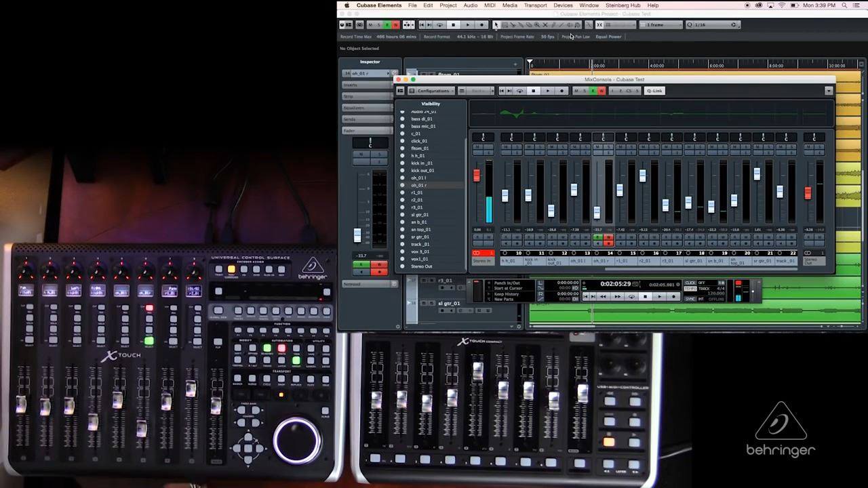868x488 pixels.
Task: Click the Punch In/Out option
Action: pos(507,283)
